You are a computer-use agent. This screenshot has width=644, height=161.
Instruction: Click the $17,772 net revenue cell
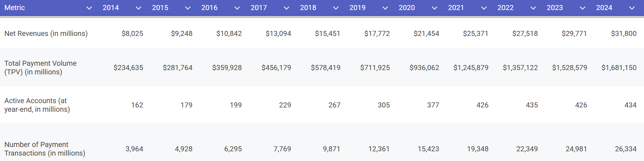(377, 33)
